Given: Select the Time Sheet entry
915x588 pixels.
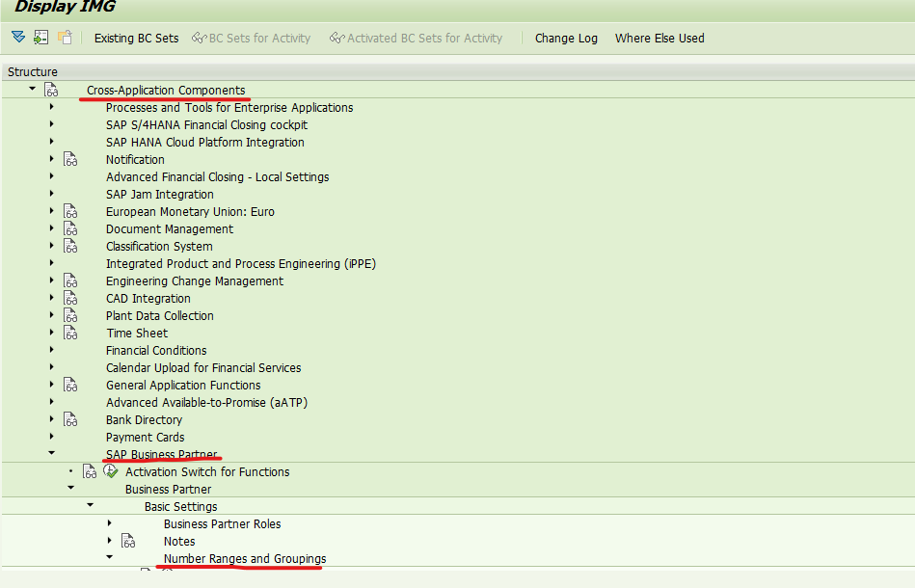Looking at the screenshot, I should click(x=137, y=334).
